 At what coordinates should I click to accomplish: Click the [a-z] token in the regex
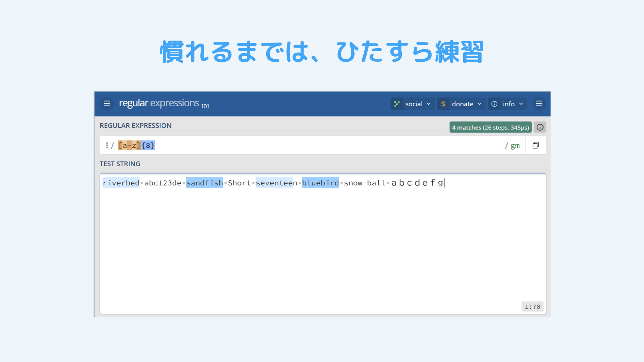tap(129, 145)
